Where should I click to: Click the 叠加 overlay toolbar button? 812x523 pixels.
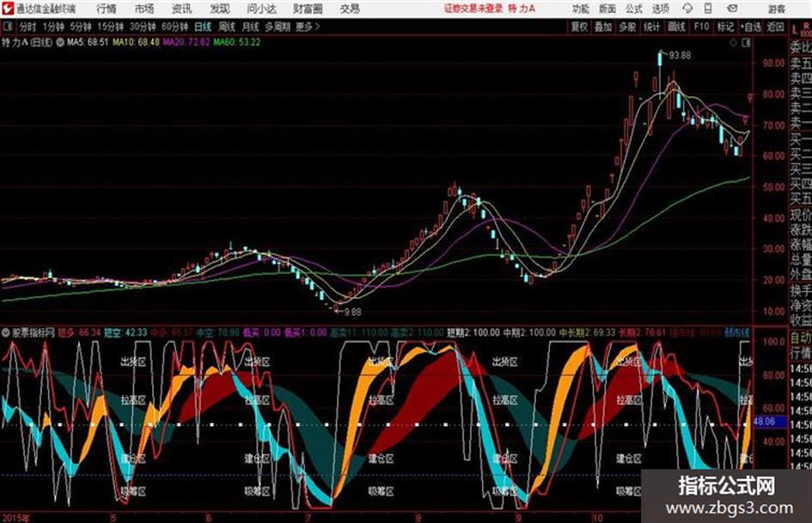(x=603, y=27)
